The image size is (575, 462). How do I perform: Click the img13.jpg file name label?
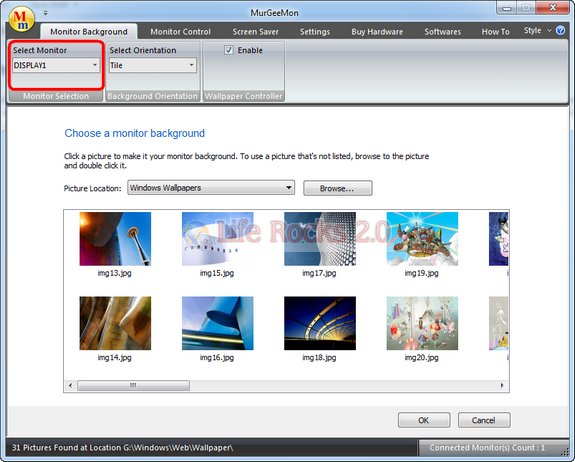[x=114, y=273]
